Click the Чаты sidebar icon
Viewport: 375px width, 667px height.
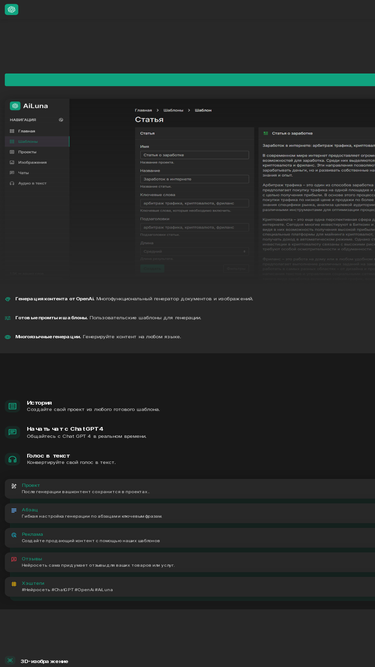12,173
